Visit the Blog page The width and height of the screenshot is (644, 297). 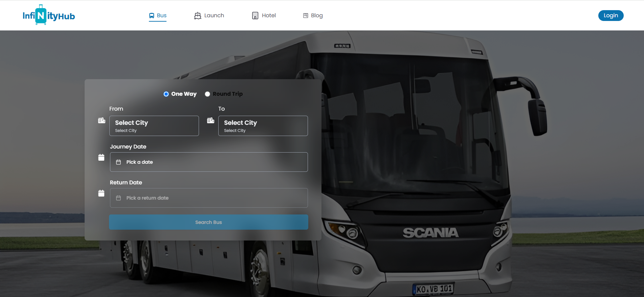[313, 16]
